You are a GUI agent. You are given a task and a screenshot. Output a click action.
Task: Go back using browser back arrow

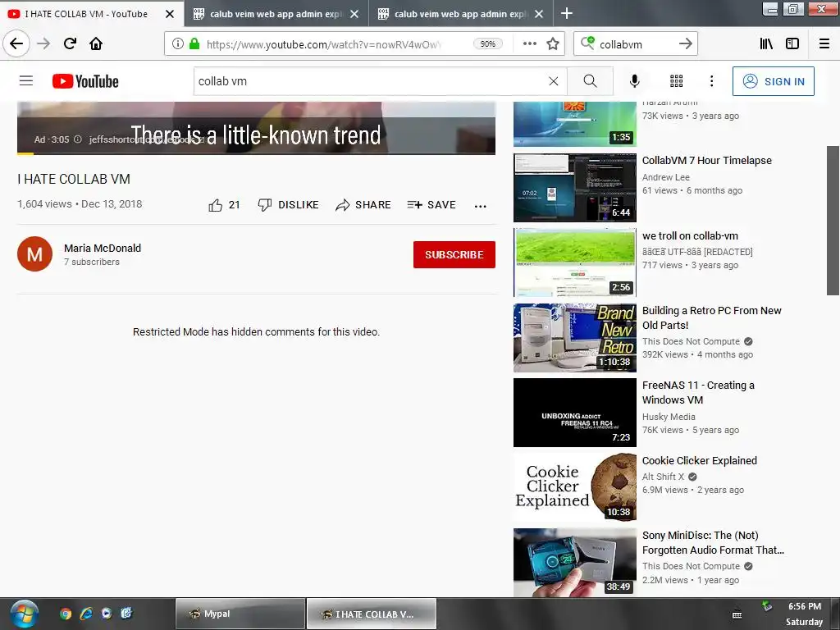point(16,43)
